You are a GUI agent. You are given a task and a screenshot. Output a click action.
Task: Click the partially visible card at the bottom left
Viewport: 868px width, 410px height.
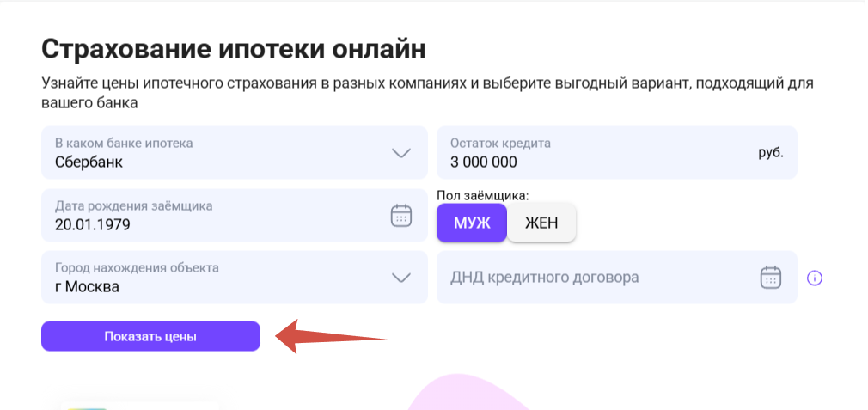pos(140,405)
